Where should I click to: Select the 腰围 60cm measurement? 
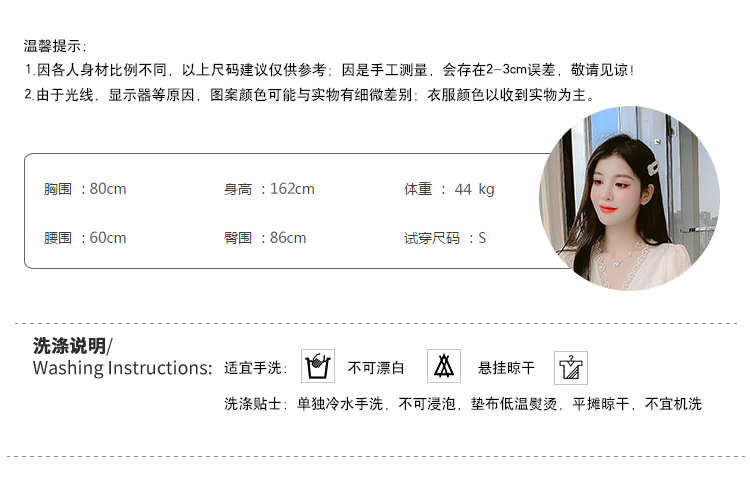click(85, 238)
